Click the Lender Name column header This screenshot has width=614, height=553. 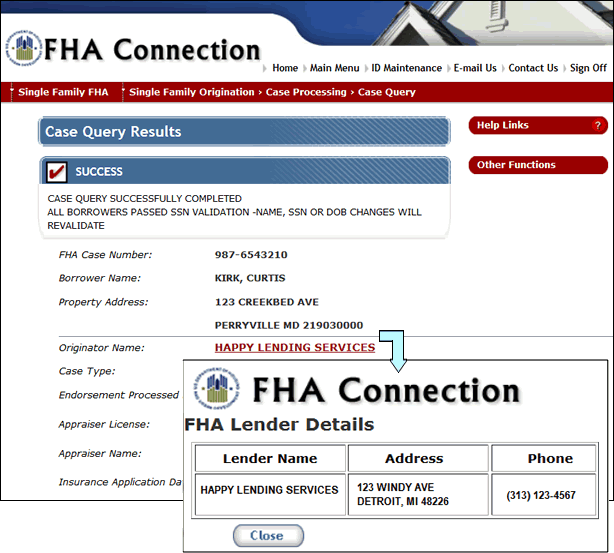point(270,458)
